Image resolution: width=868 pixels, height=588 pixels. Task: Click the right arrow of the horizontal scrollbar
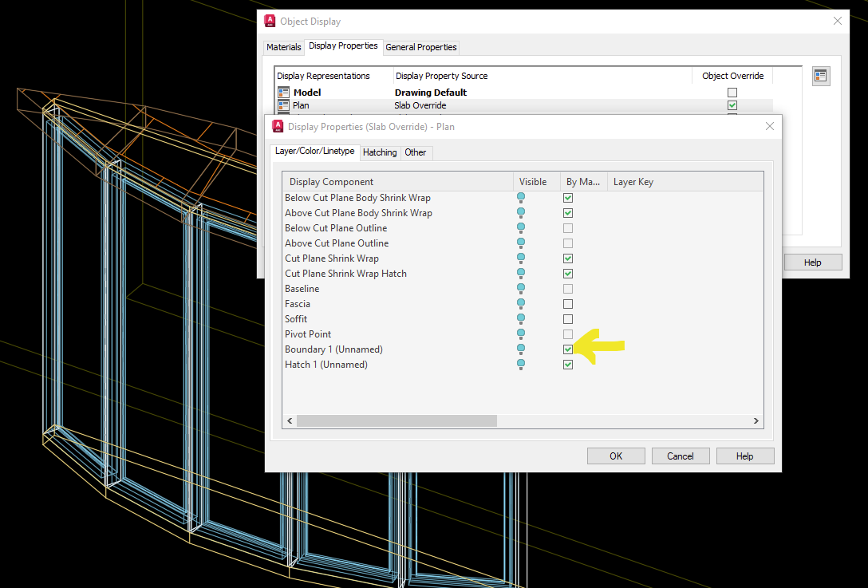(756, 420)
